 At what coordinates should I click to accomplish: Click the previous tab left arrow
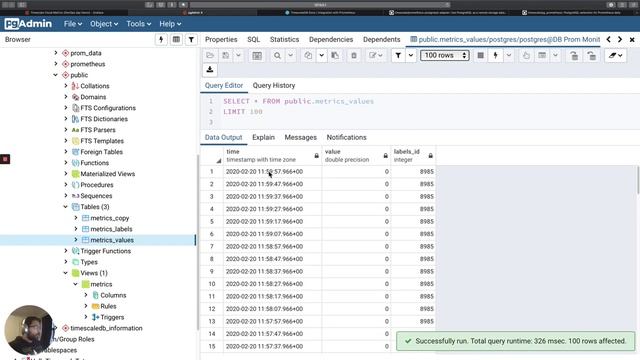point(609,40)
